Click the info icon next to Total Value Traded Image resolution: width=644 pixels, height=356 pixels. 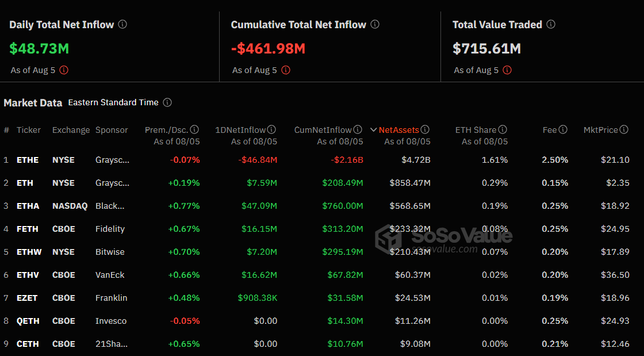click(x=551, y=24)
